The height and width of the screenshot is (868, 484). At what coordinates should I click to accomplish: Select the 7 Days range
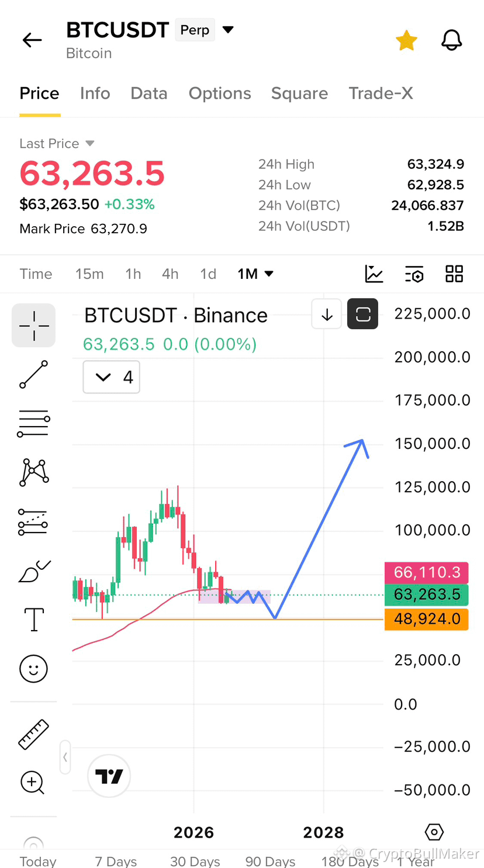[116, 861]
